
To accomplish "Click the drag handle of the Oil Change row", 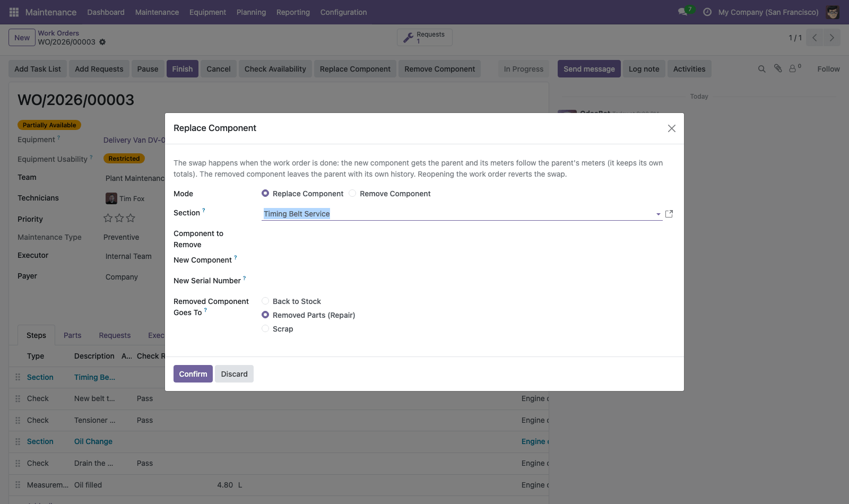I will pyautogui.click(x=18, y=441).
